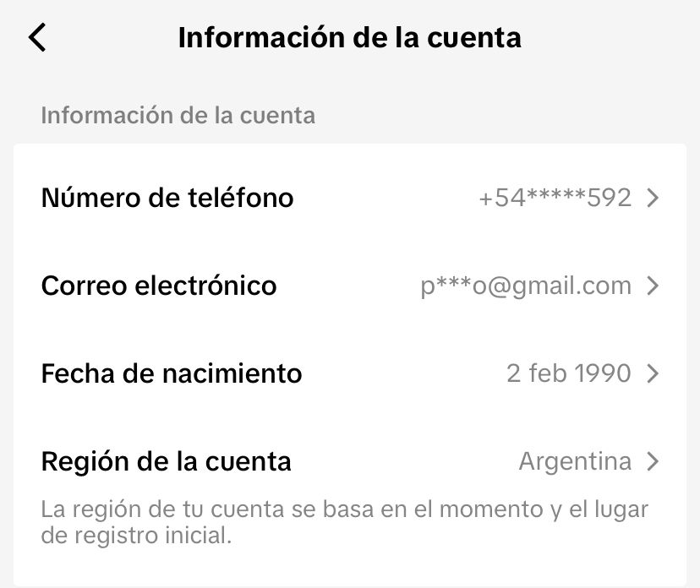700x588 pixels.
Task: Click the masked email p***o@gmail.com
Action: pos(526,286)
